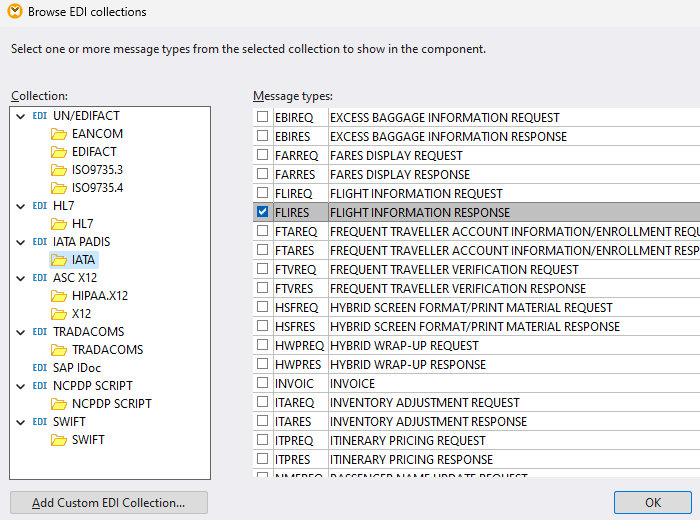This screenshot has width=700, height=520.
Task: Select the EDIFACT collection tree item
Action: (93, 152)
